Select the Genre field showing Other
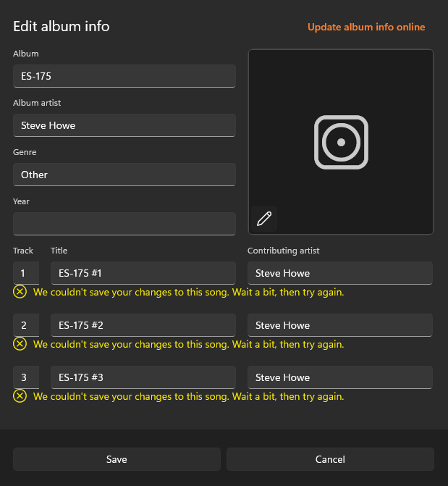The width and height of the screenshot is (448, 486). [x=124, y=175]
